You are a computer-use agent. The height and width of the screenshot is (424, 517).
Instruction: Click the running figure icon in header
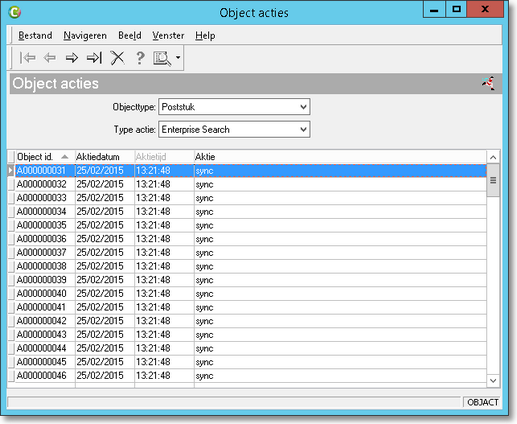[489, 83]
